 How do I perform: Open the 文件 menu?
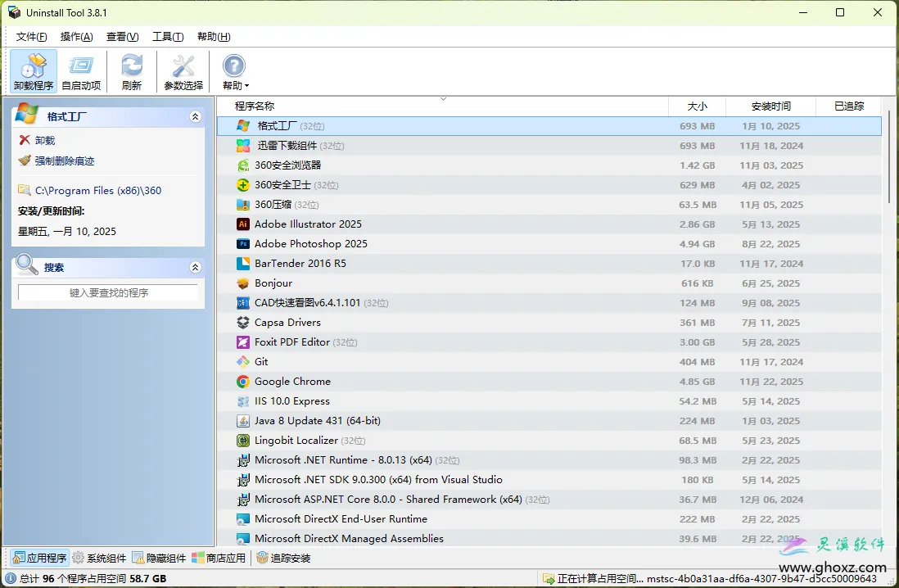point(31,36)
